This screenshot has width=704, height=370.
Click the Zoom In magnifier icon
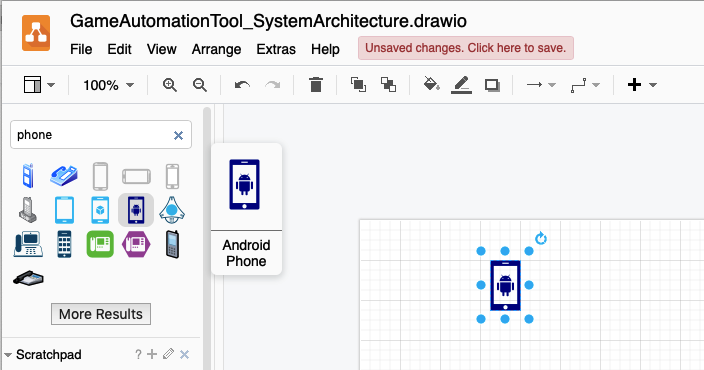(x=170, y=85)
